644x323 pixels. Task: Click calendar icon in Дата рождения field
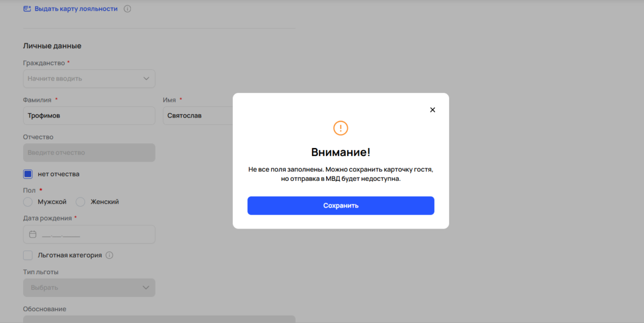coord(33,234)
